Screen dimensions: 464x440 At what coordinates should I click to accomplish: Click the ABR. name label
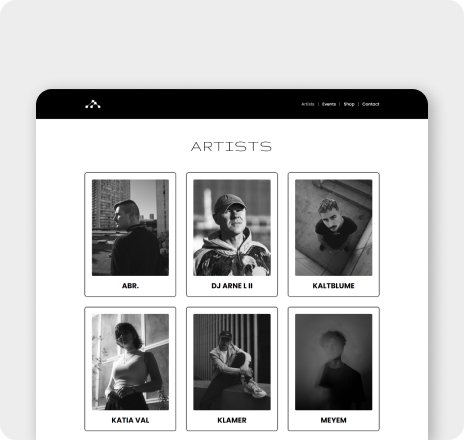click(130, 286)
